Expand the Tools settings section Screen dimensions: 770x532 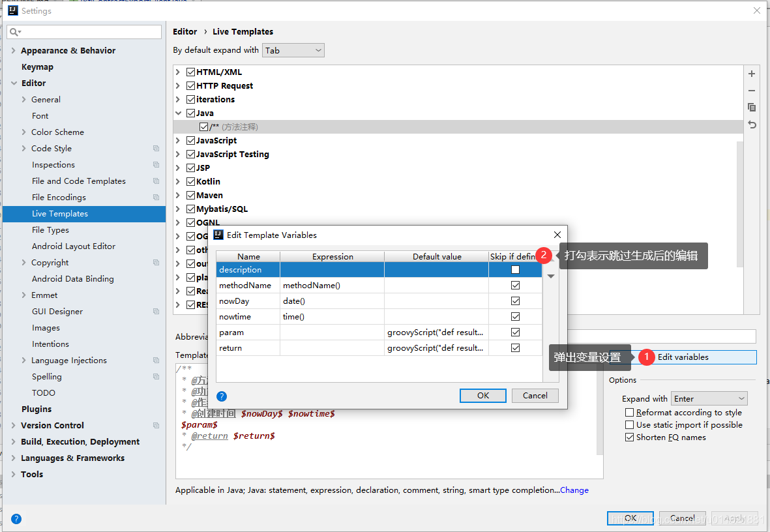coord(13,474)
